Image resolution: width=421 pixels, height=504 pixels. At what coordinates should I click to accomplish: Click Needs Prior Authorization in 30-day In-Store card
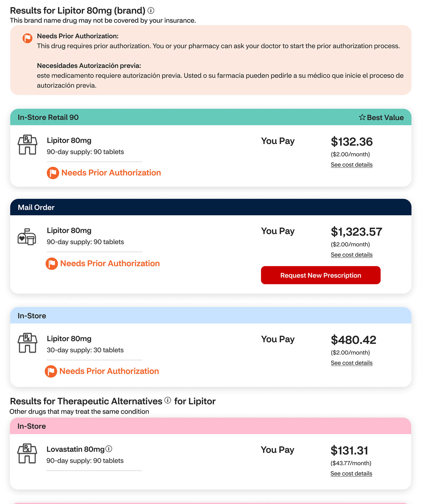point(109,371)
